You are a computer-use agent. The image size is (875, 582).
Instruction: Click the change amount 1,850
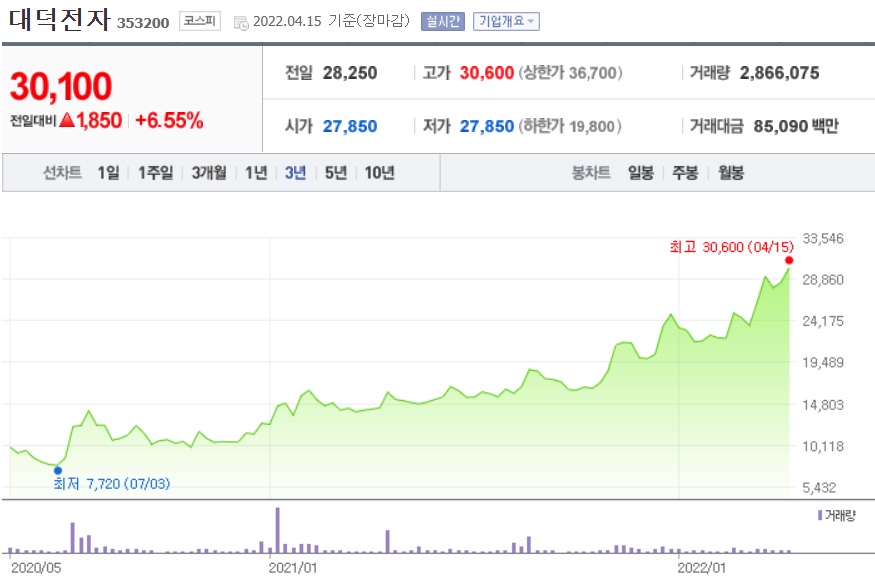(x=99, y=120)
